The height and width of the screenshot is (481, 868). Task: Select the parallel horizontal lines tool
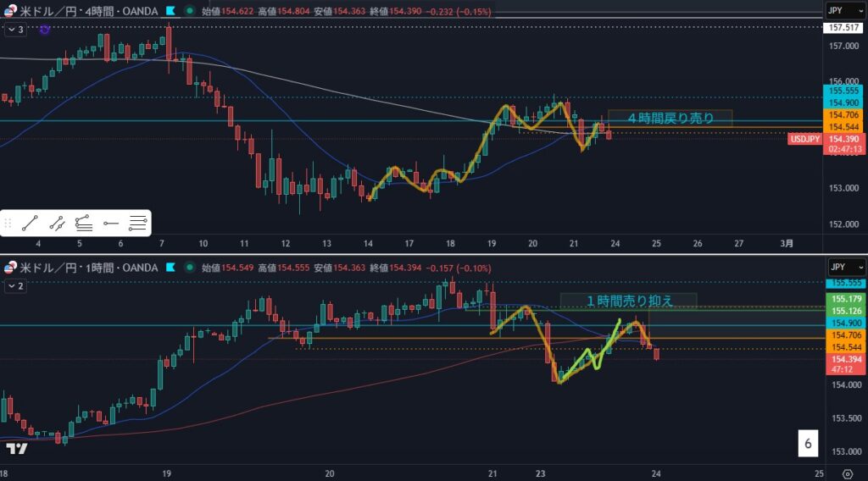[x=137, y=224]
